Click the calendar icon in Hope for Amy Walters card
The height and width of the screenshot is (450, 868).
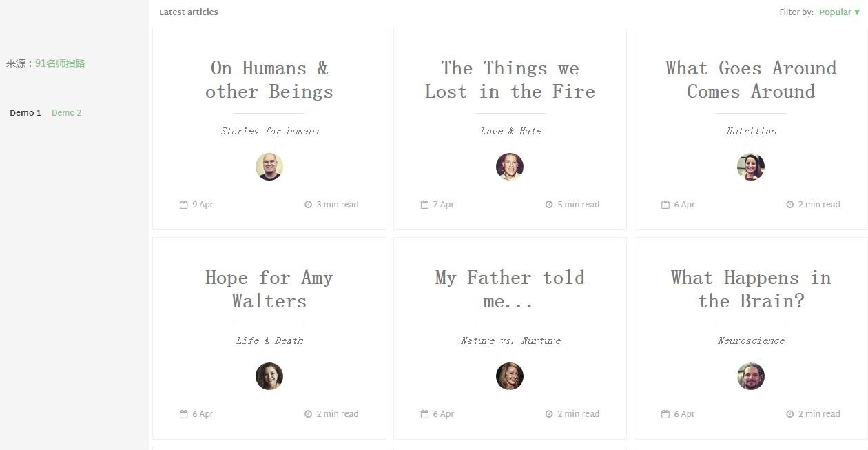[x=184, y=414]
